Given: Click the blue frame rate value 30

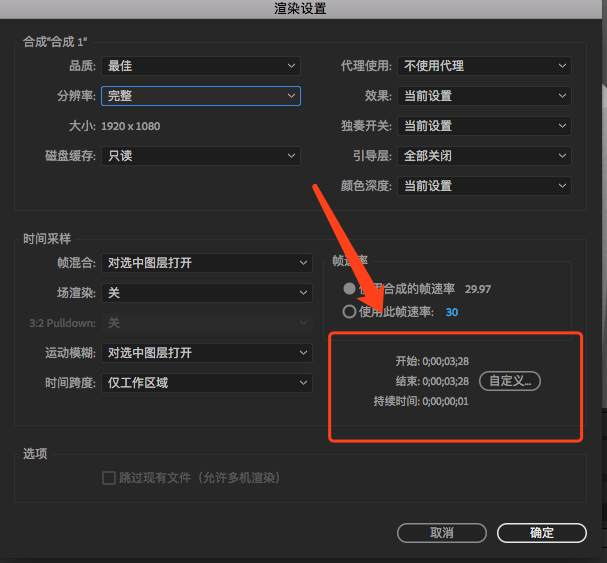Looking at the screenshot, I should pyautogui.click(x=452, y=312).
